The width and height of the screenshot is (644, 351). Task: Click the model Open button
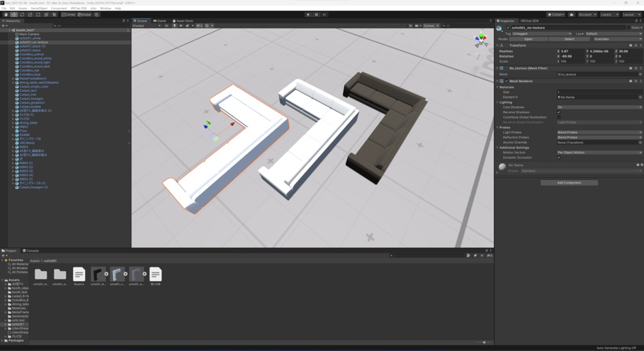528,39
